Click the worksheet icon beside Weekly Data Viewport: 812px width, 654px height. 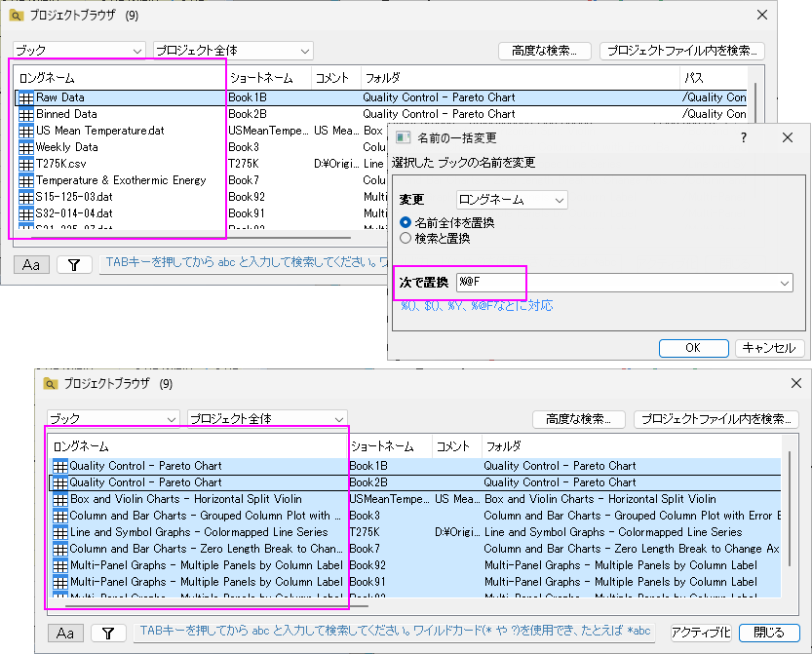click(26, 147)
